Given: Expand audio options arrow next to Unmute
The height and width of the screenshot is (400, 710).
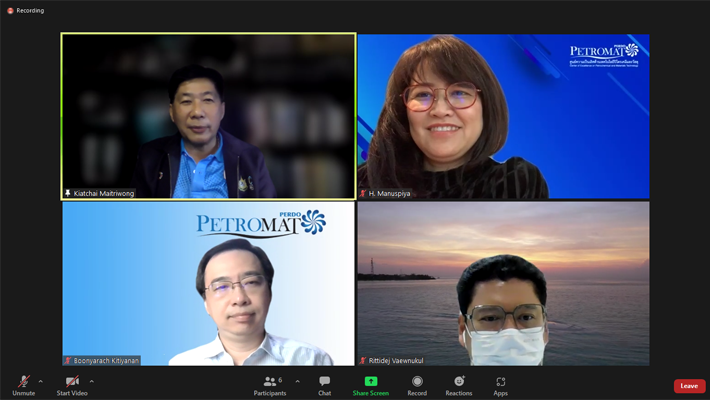Looking at the screenshot, I should point(41,381).
